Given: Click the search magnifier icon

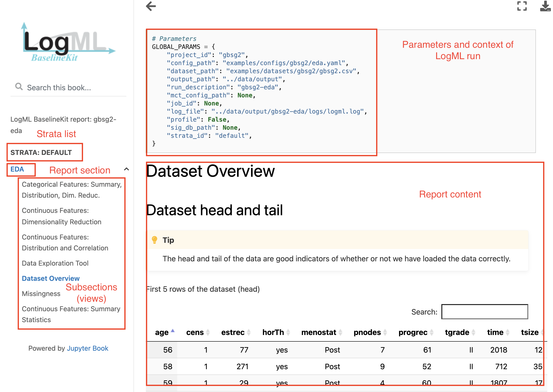Looking at the screenshot, I should (x=19, y=87).
